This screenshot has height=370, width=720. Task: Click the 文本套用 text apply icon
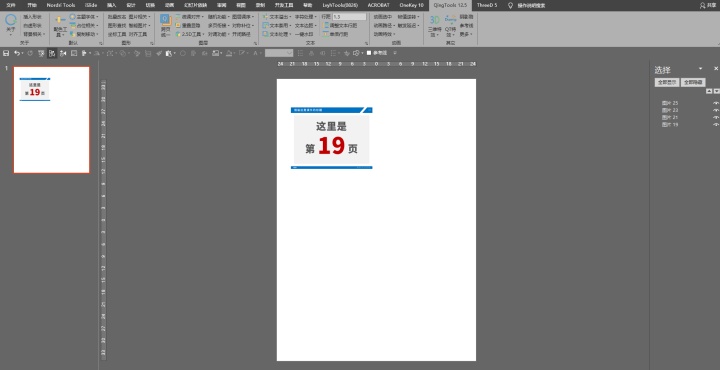coord(265,25)
